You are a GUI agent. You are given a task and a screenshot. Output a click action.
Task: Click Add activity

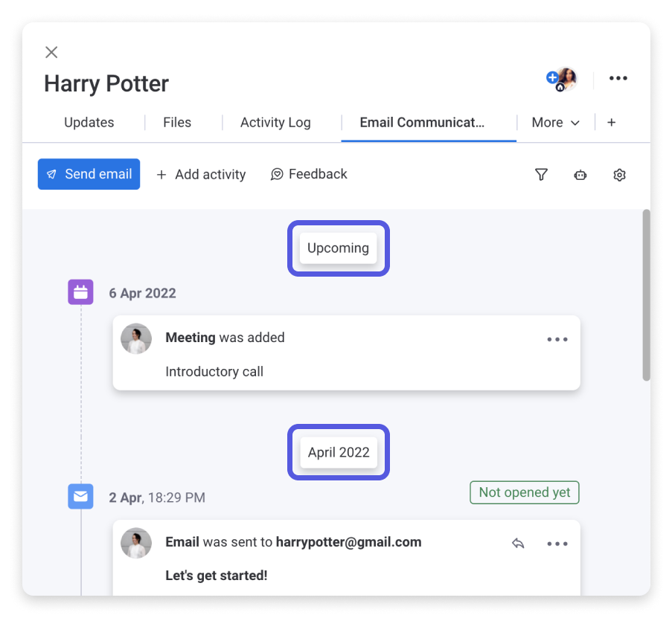point(201,175)
